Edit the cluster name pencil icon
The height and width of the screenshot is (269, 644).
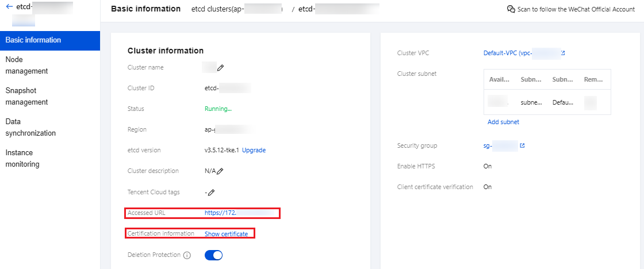pos(220,68)
